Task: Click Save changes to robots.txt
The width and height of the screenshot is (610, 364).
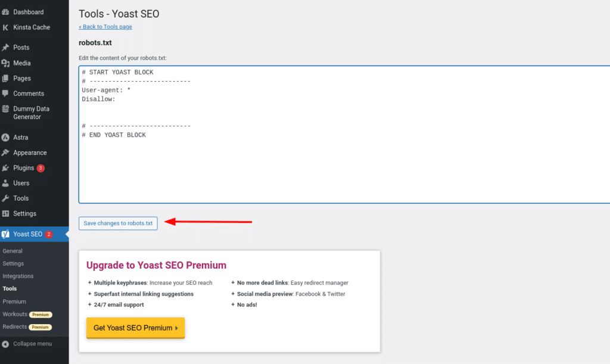Action: (x=118, y=223)
